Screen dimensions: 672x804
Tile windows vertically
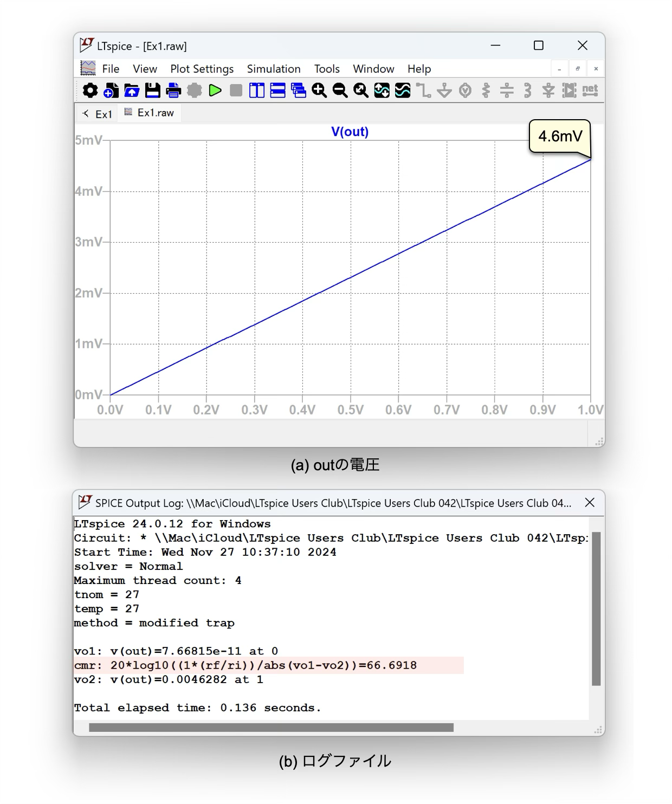coord(257,90)
